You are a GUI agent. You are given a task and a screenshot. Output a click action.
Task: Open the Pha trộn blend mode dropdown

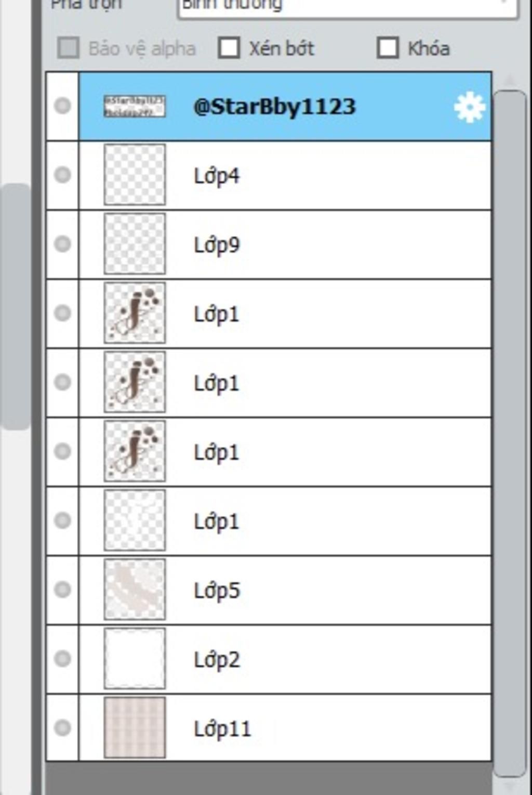[x=348, y=7]
